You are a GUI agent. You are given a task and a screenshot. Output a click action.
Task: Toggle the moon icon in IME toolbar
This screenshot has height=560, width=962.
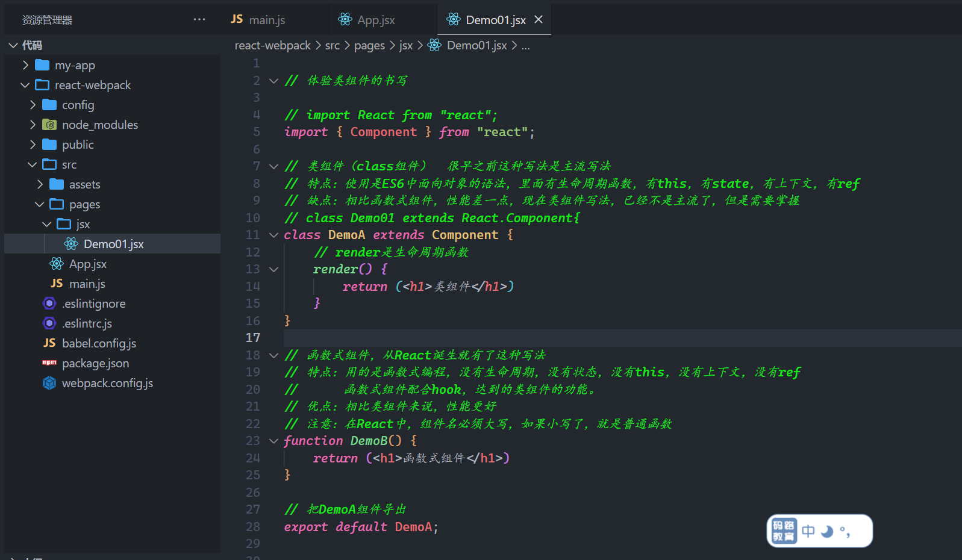click(827, 531)
